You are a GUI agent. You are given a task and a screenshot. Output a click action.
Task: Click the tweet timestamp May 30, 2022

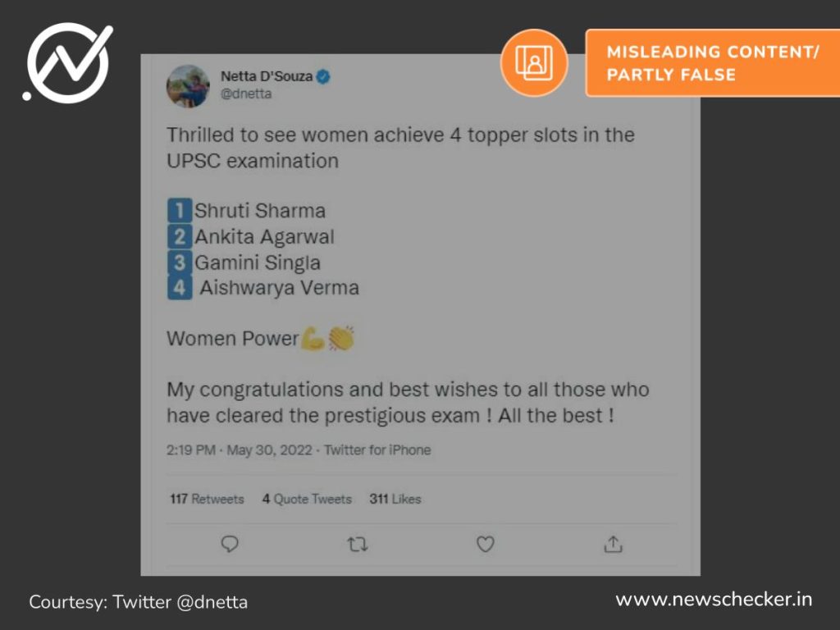tap(269, 450)
